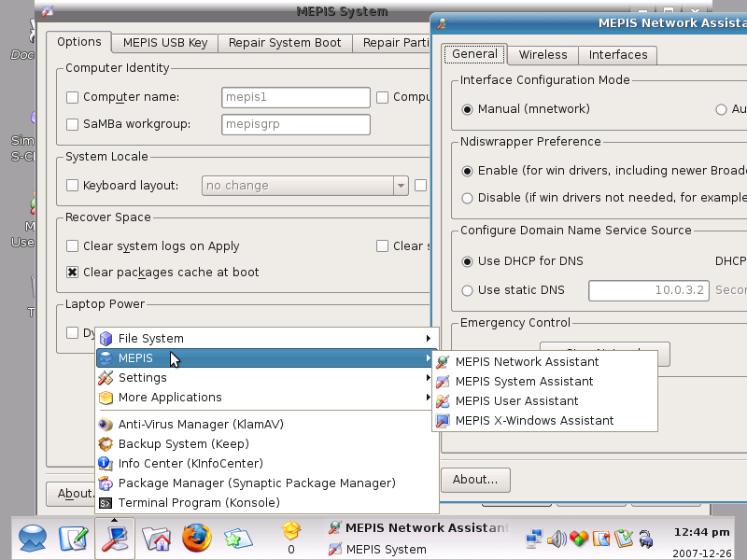The image size is (747, 560).
Task: Open Anti-Virus Manager (KlamAV) from the menu
Action: 267,425
